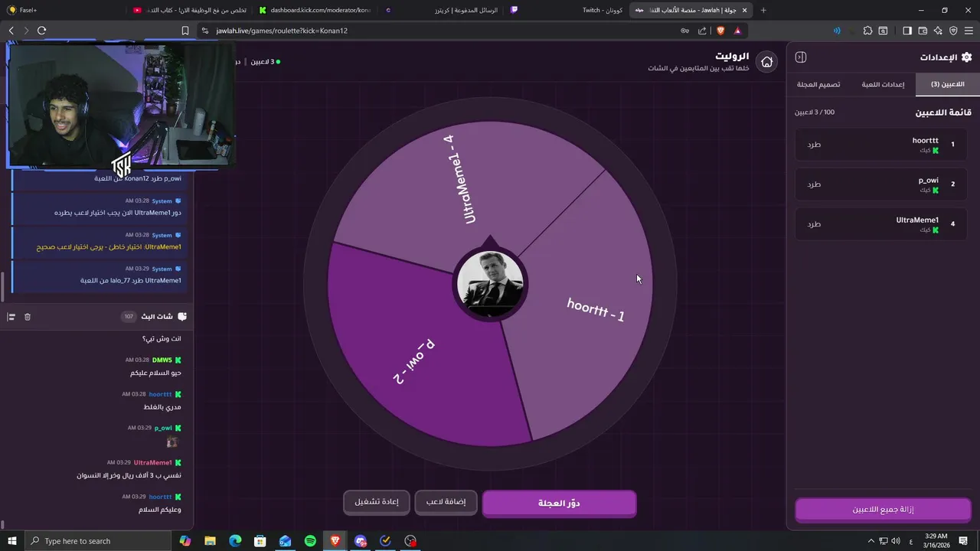Open the notification center icon
This screenshot has width=980, height=551.
pos(963,541)
